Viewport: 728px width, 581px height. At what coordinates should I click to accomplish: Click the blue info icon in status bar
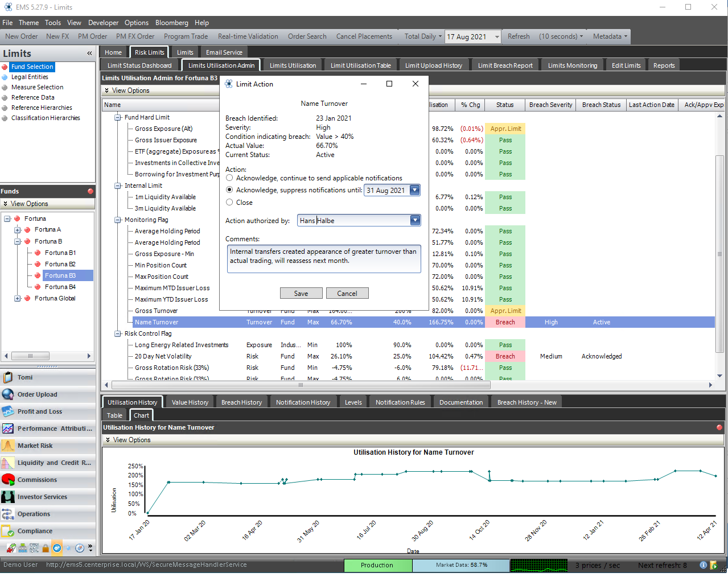pyautogui.click(x=704, y=565)
